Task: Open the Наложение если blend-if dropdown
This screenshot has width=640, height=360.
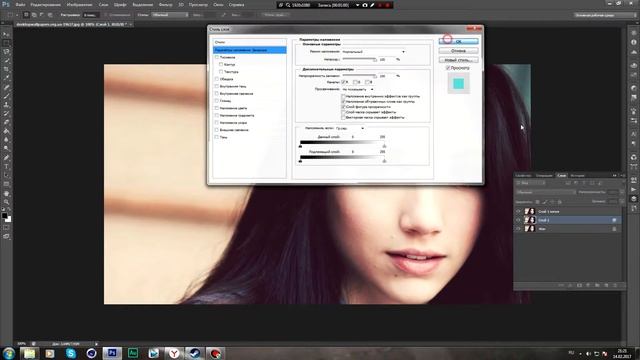Action: click(x=350, y=128)
